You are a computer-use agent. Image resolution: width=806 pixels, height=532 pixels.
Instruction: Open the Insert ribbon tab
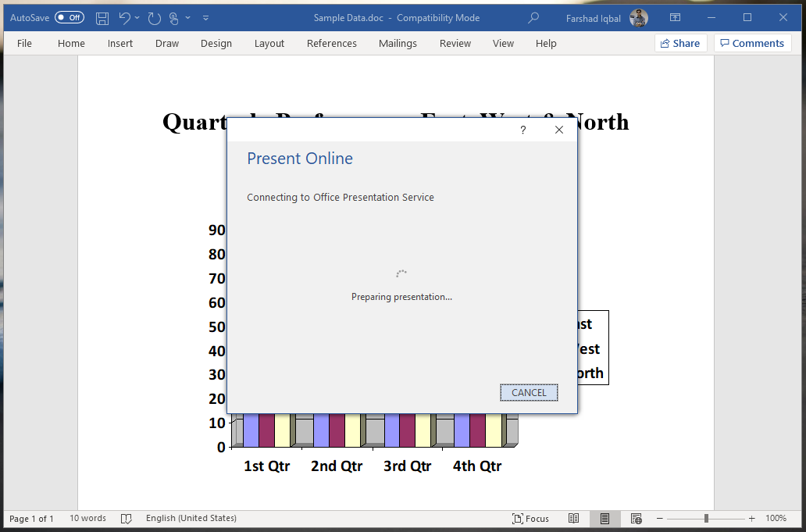coord(120,44)
